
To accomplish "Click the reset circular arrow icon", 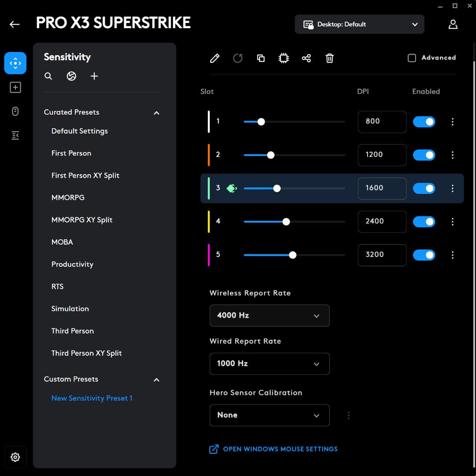I will (x=238, y=58).
